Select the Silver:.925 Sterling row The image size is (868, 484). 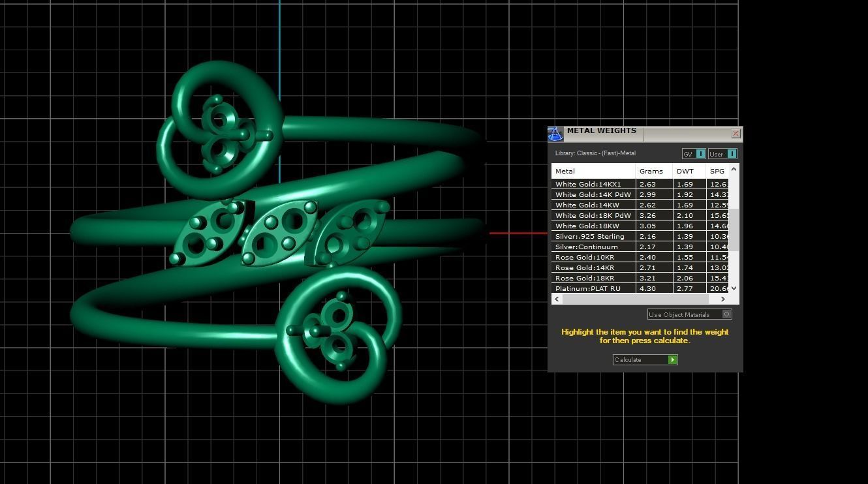(x=640, y=236)
